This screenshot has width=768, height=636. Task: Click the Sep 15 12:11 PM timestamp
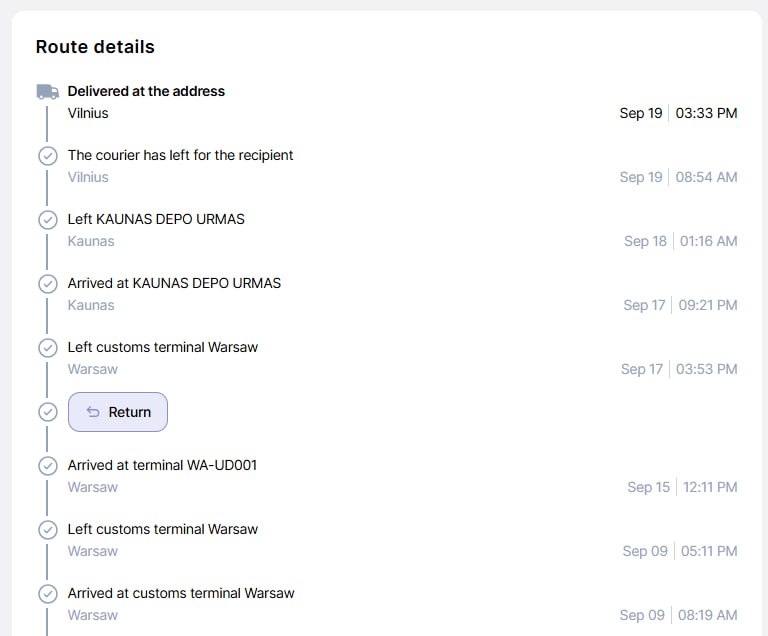682,487
